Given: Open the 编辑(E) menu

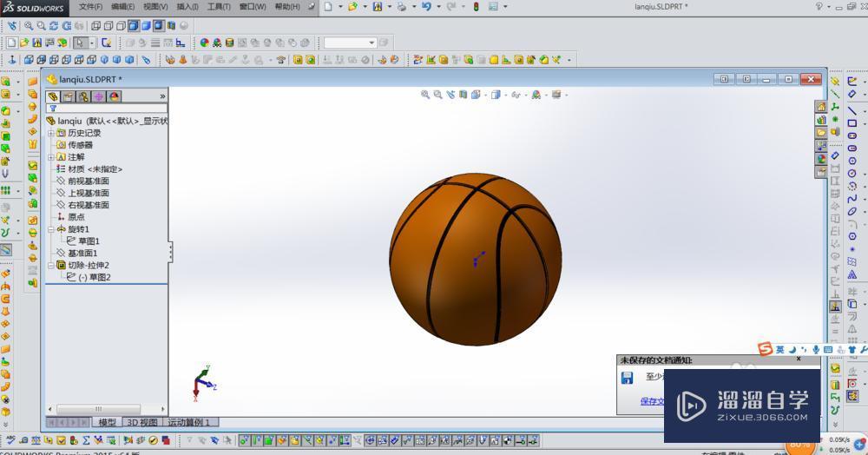Looking at the screenshot, I should pyautogui.click(x=122, y=7).
